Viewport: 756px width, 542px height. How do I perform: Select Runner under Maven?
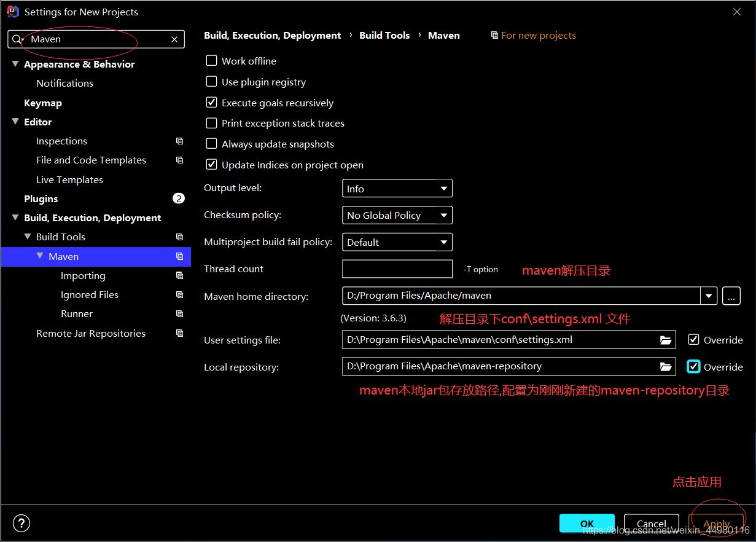click(77, 314)
